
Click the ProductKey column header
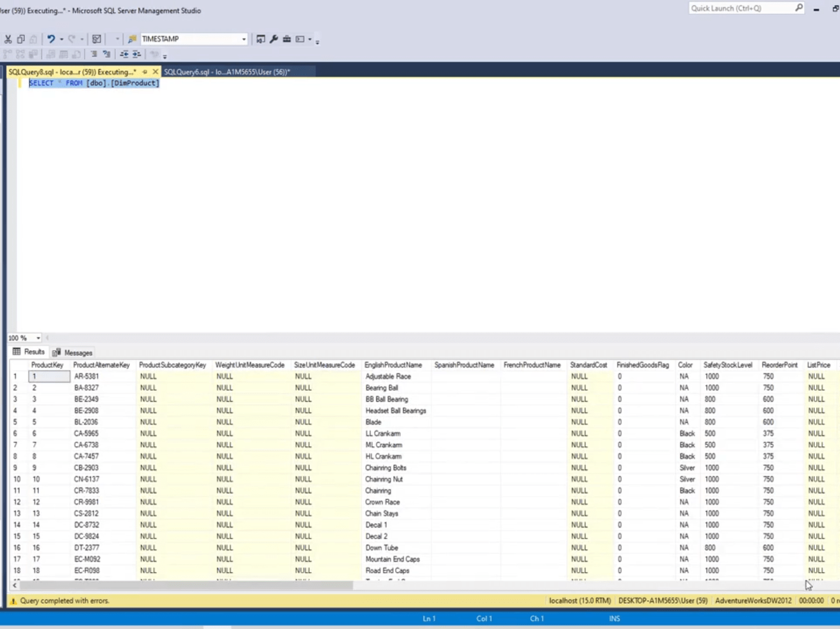(47, 365)
